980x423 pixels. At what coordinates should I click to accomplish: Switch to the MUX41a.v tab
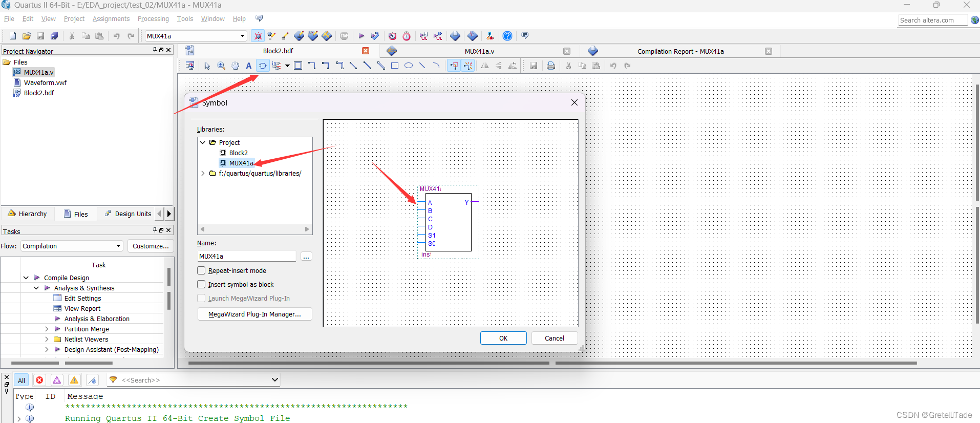coord(479,51)
